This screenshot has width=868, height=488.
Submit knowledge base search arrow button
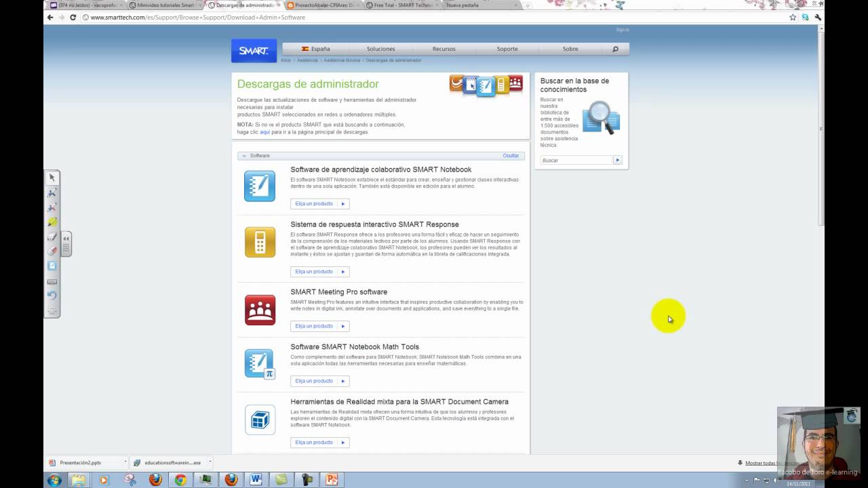click(617, 160)
